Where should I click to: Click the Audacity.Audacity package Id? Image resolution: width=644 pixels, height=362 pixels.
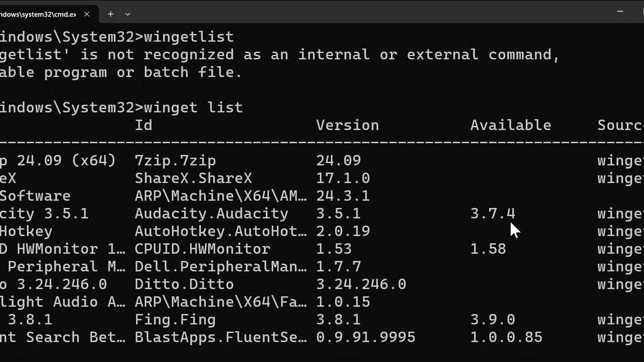(x=211, y=213)
